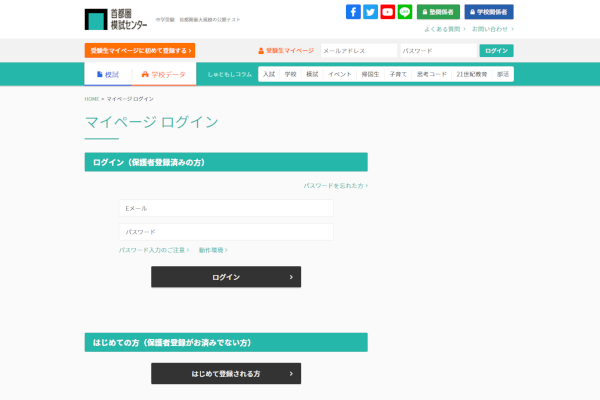Click the header メールアドレス input field
Screen dimensions: 600x400
[x=358, y=50]
